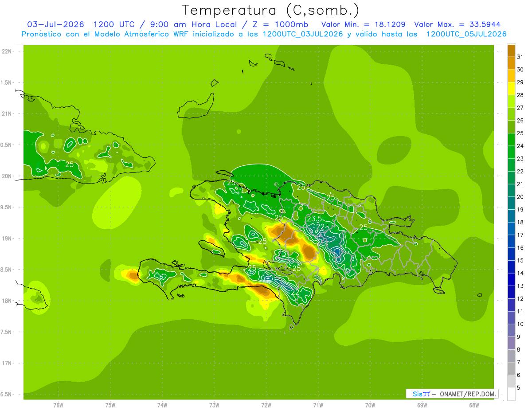Click the '21N' latitude axis label

coord(6,114)
